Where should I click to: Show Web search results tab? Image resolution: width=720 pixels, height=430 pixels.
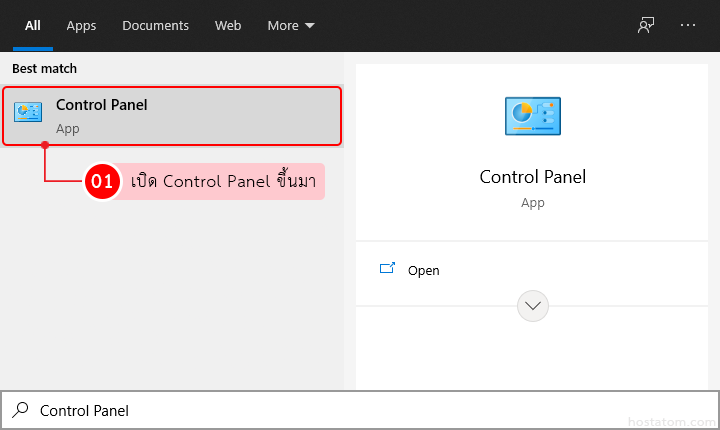click(x=228, y=25)
